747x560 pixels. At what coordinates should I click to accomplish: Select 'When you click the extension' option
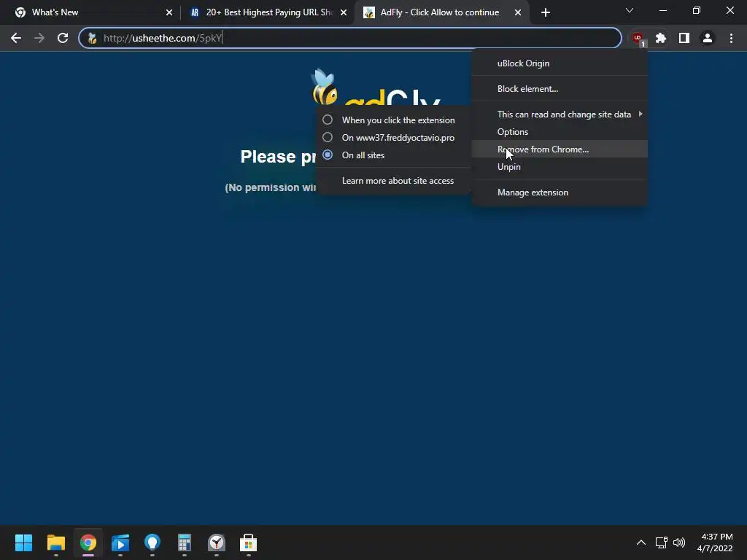pos(393,120)
